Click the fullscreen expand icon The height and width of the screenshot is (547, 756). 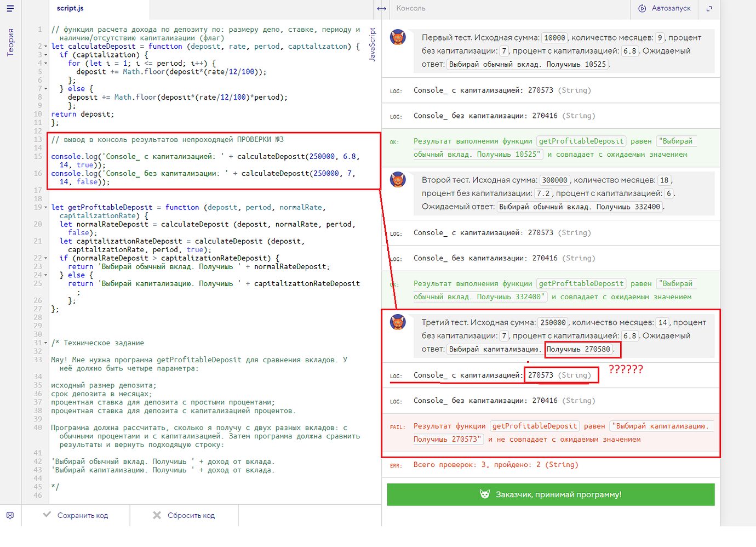(x=709, y=9)
